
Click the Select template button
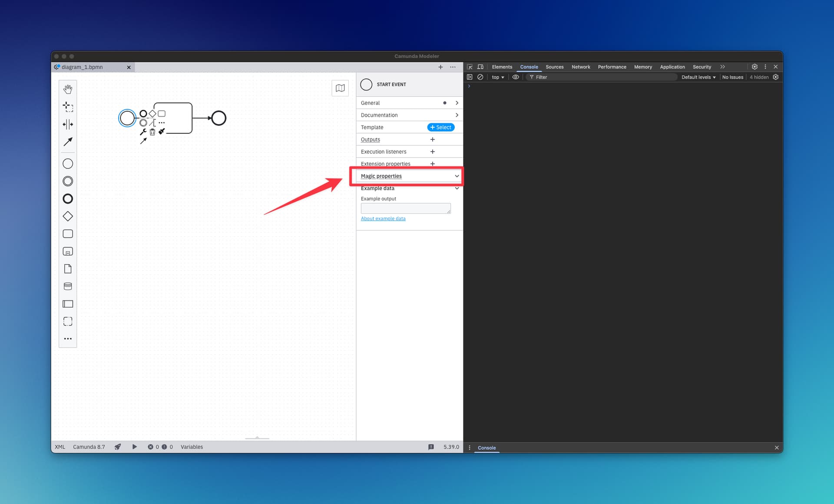[x=441, y=127]
